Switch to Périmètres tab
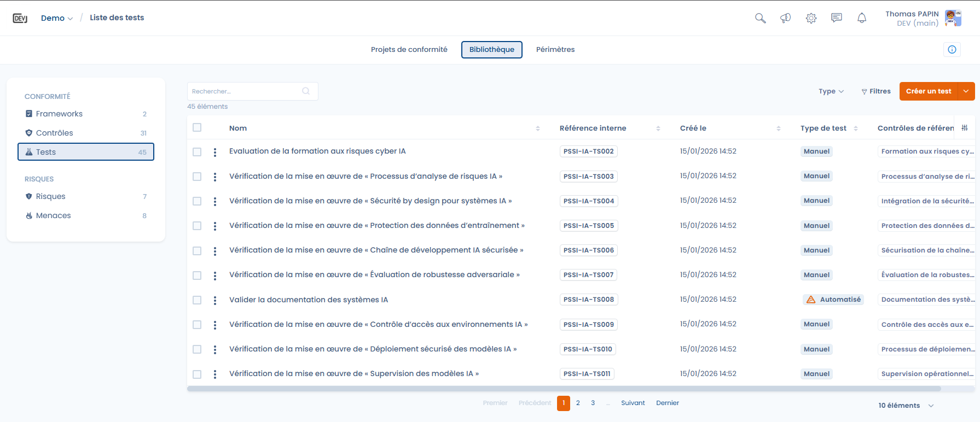The image size is (980, 422). tap(555, 50)
